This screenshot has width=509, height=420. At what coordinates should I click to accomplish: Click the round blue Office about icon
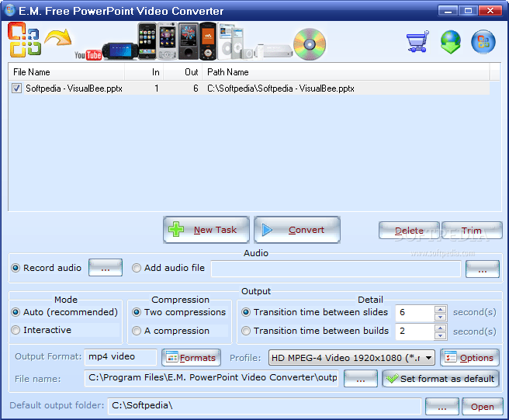483,42
